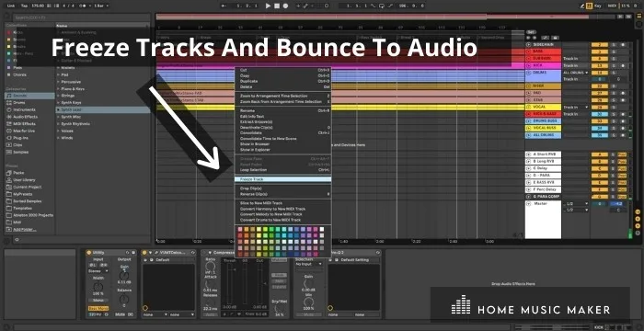Toggle Post on A Short RVB return
The width and height of the screenshot is (644, 331).
[x=622, y=154]
